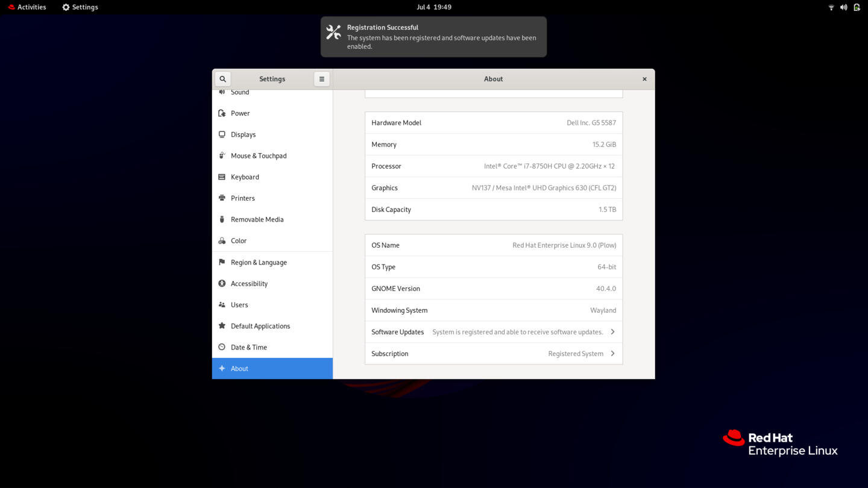Expand the Software Updates row chevron
Screen dimensions: 868x488
point(612,332)
